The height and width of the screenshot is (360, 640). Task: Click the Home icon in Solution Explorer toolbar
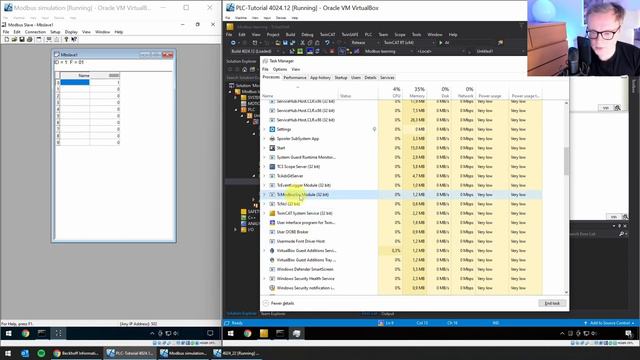pos(244,69)
